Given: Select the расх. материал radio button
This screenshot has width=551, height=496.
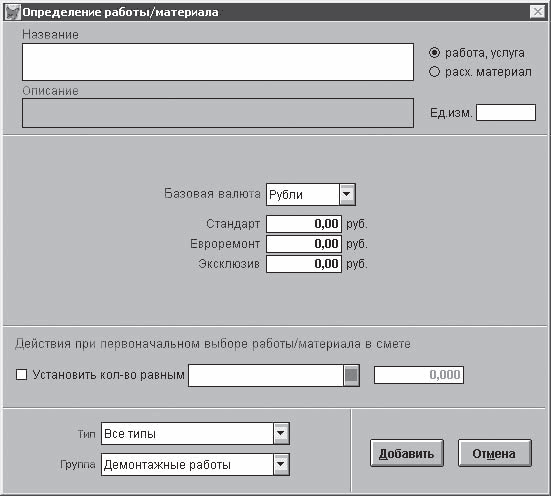Looking at the screenshot, I should click(x=434, y=72).
